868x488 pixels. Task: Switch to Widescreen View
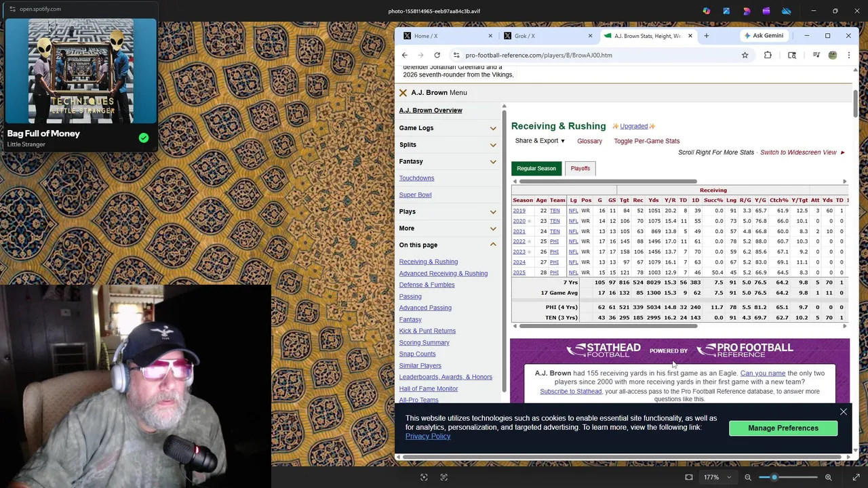798,152
